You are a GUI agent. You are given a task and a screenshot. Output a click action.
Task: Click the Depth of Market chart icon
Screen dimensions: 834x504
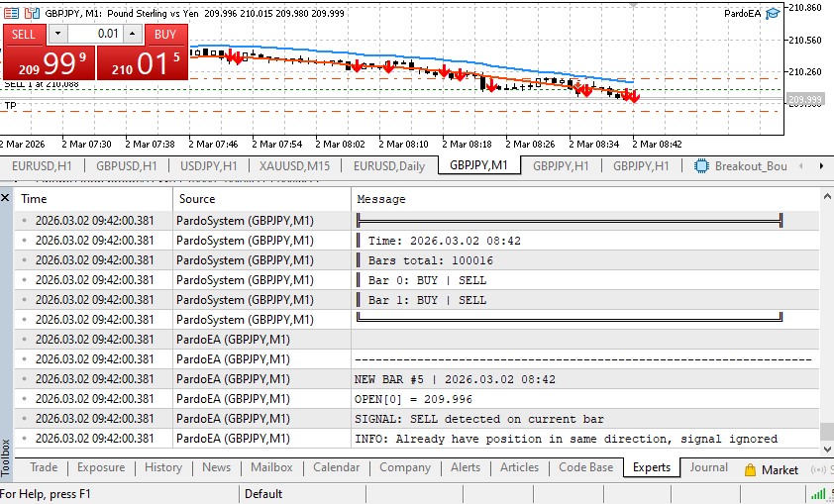pos(32,13)
